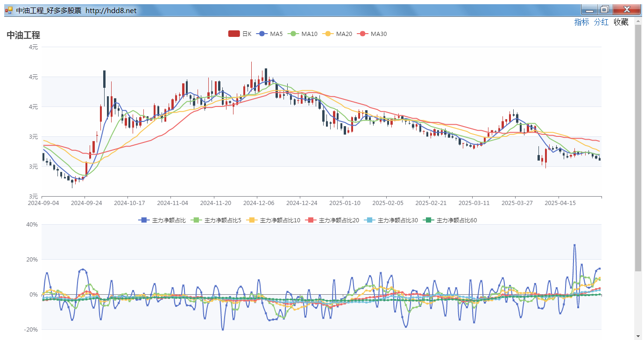Toggle the MA5 line legend
The height and width of the screenshot is (340, 644).
(x=269, y=34)
